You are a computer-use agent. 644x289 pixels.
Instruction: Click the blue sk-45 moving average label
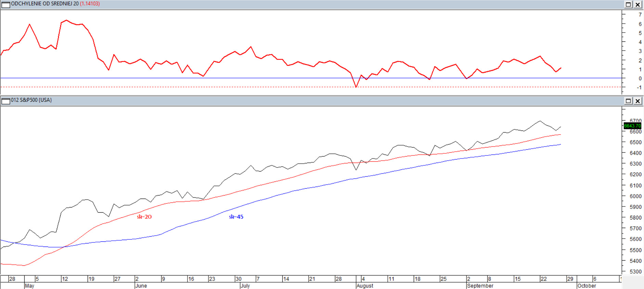[236, 217]
